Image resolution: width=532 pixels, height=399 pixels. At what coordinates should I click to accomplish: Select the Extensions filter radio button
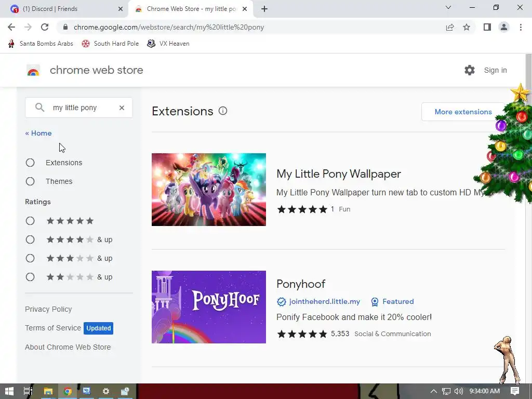[x=30, y=163]
